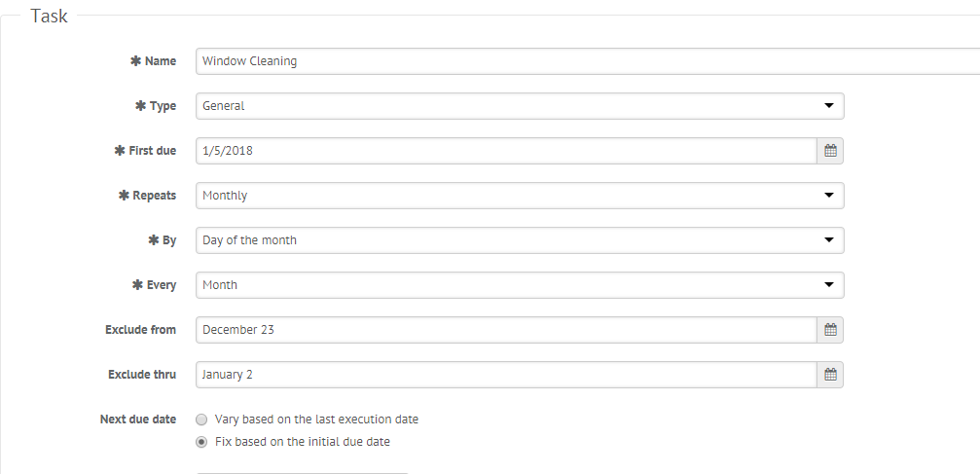Click the Task section heading
The width and height of the screenshot is (980, 474).
coord(49,16)
